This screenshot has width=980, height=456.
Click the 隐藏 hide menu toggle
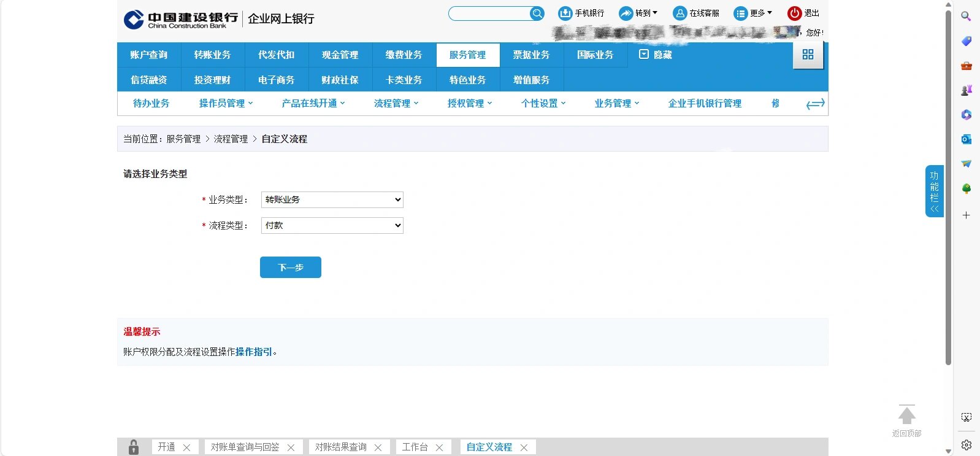pos(656,55)
